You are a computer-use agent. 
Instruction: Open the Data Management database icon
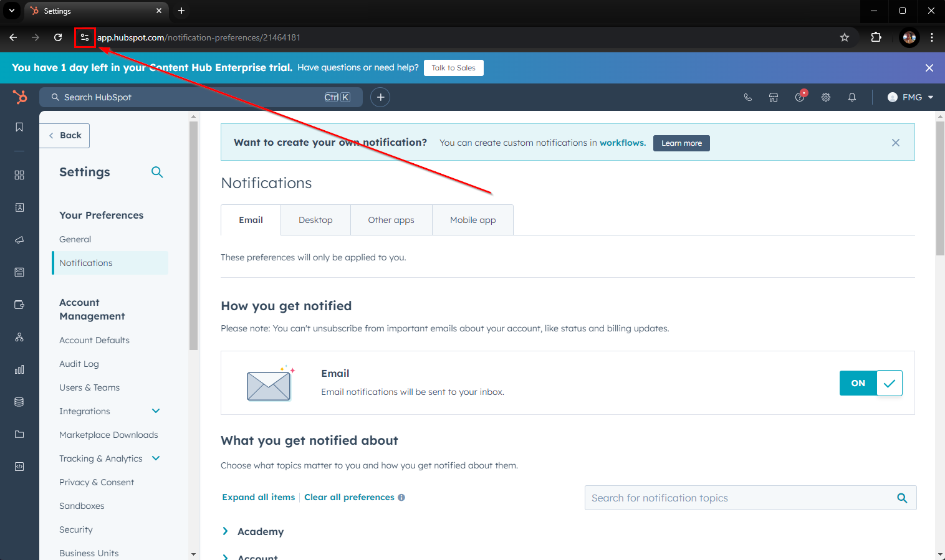point(19,402)
